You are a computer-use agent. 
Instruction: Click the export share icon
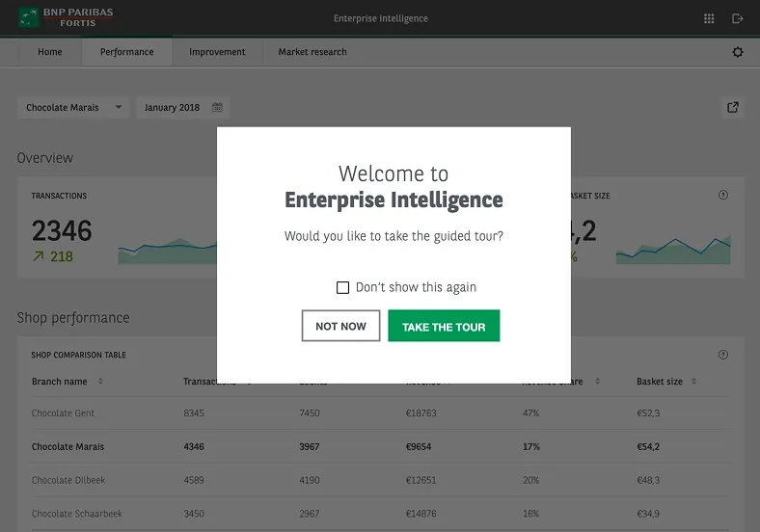(x=733, y=107)
